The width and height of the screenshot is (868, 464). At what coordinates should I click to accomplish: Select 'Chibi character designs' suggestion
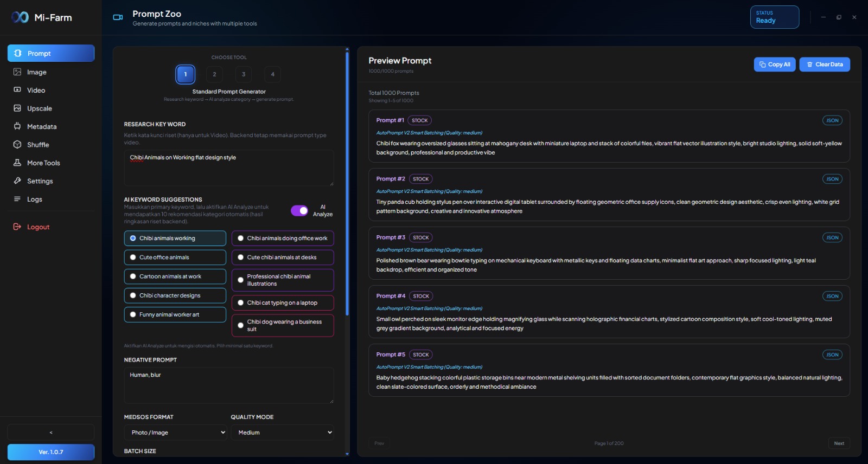tap(175, 295)
